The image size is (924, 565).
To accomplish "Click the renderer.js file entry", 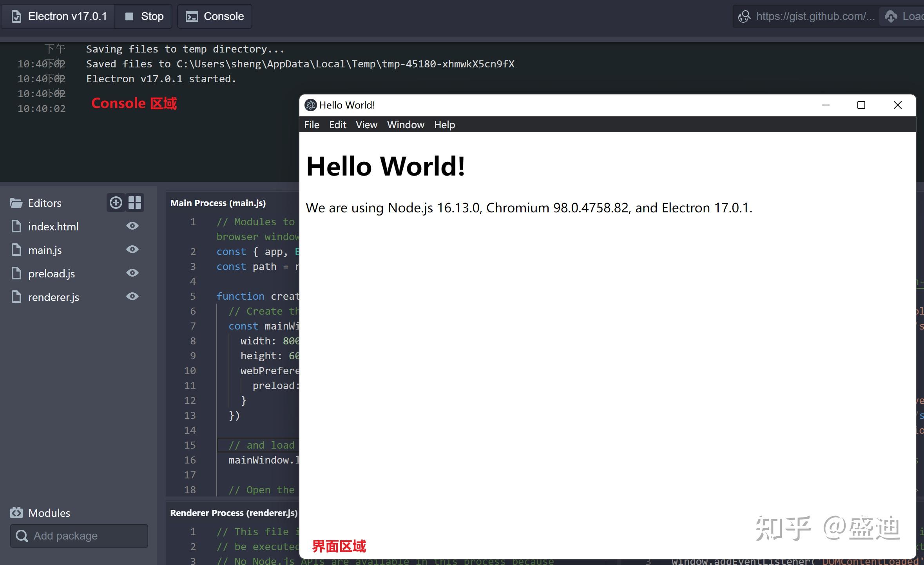I will (x=54, y=297).
